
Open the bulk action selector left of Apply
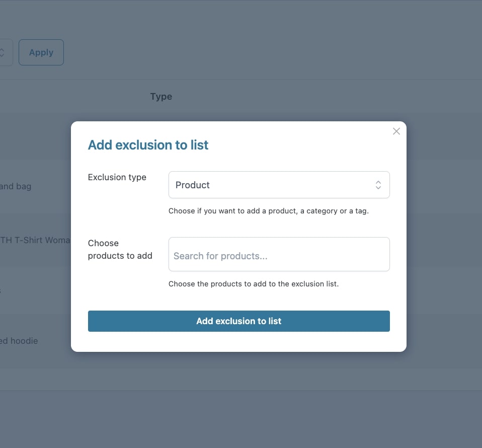(x=4, y=52)
